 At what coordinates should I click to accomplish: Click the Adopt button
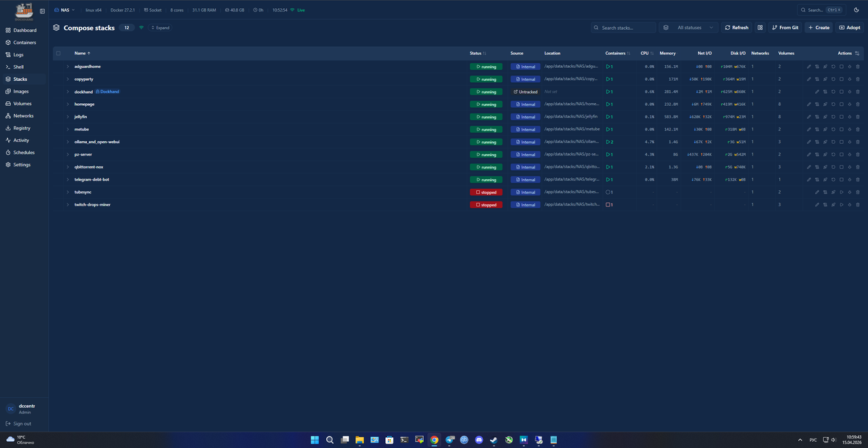(850, 28)
